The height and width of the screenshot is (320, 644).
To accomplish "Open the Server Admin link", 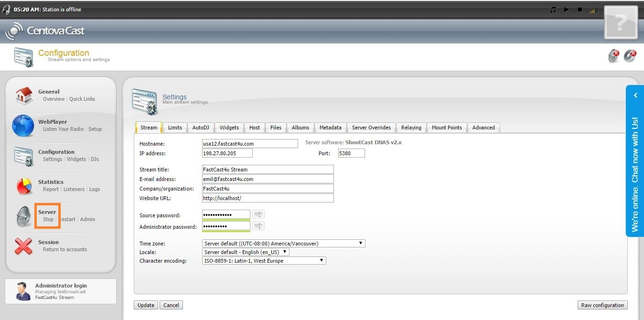I will pos(87,219).
